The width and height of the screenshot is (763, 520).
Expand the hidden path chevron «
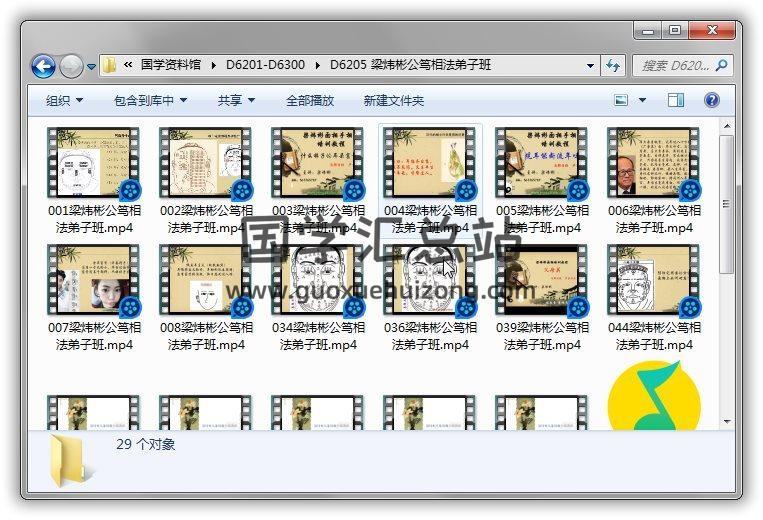(128, 65)
